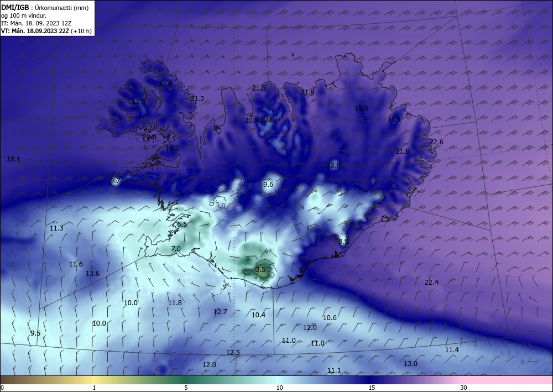Click the 7.0 value on Reykjanes

point(176,249)
